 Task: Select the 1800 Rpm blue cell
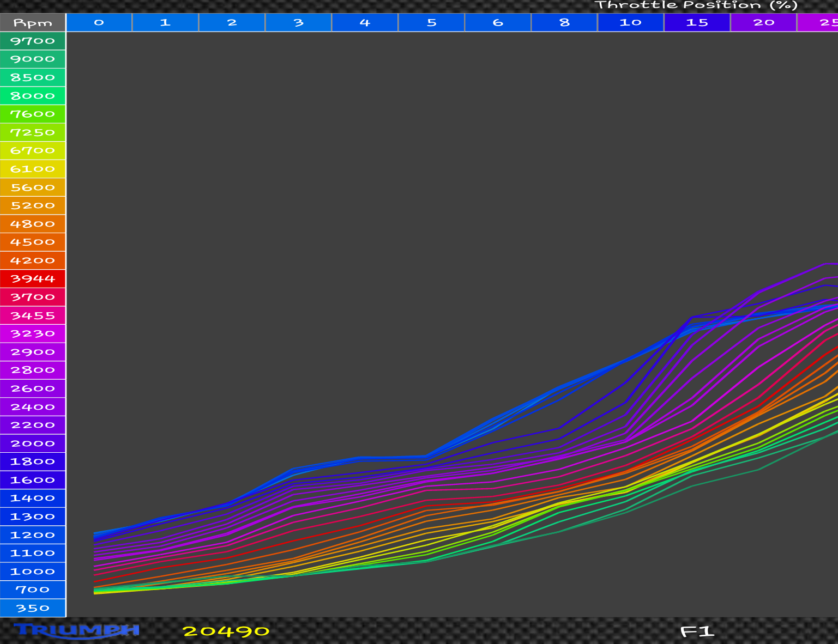[33, 461]
